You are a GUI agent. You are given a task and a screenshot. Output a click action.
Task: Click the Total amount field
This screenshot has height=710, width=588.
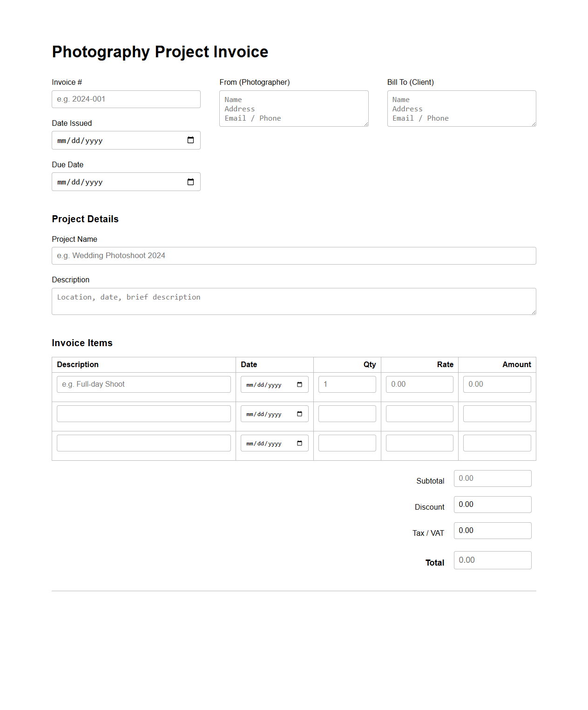[492, 560]
